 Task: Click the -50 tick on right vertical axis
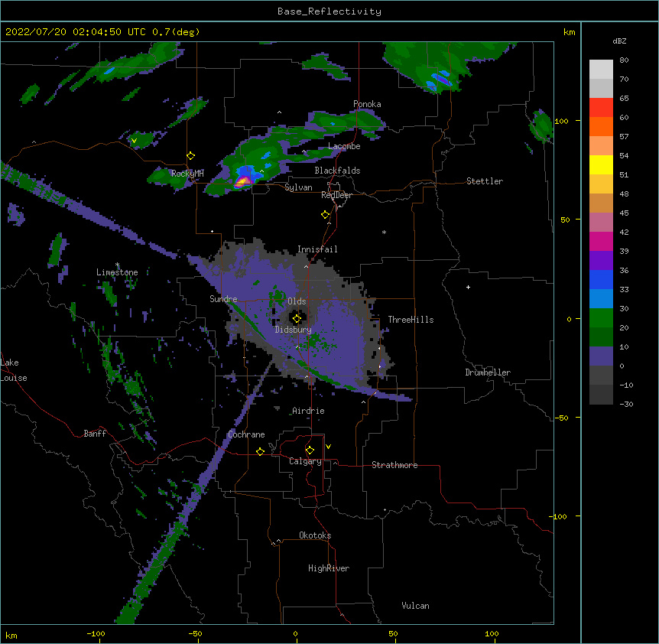[x=561, y=418]
